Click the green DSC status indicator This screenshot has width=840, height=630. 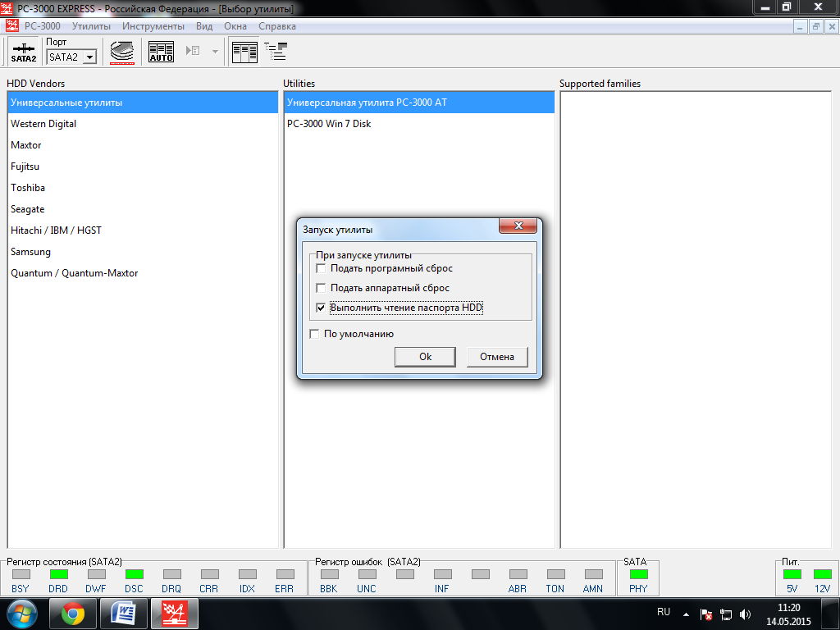tap(134, 574)
